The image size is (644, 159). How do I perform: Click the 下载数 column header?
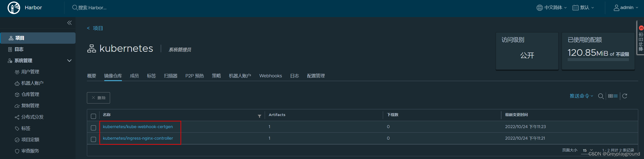pyautogui.click(x=393, y=115)
